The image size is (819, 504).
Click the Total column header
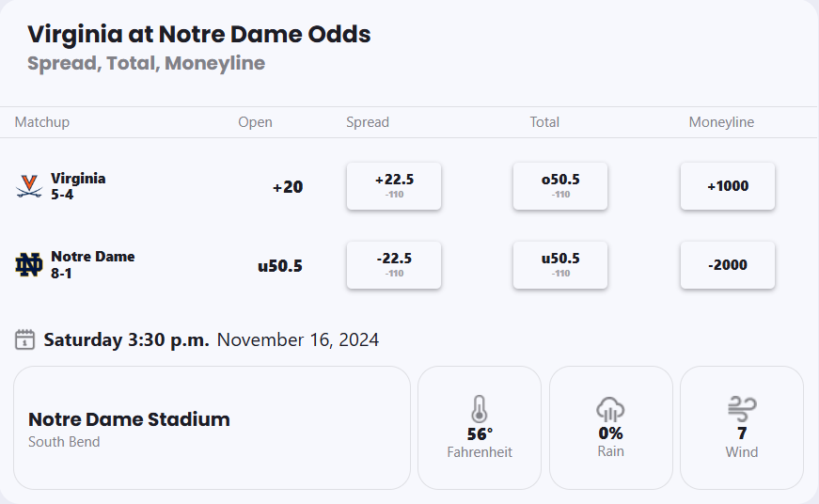coord(544,122)
